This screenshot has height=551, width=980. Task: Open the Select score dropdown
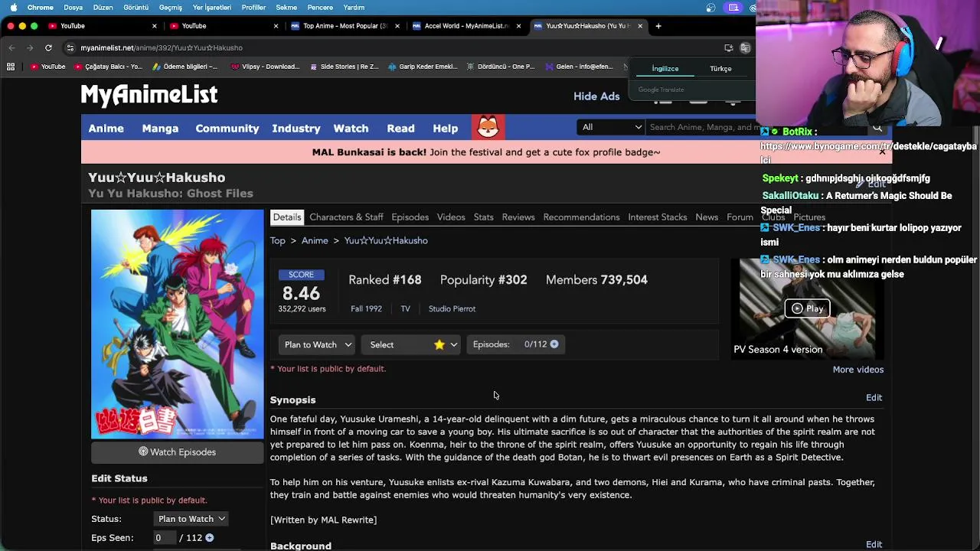point(412,345)
